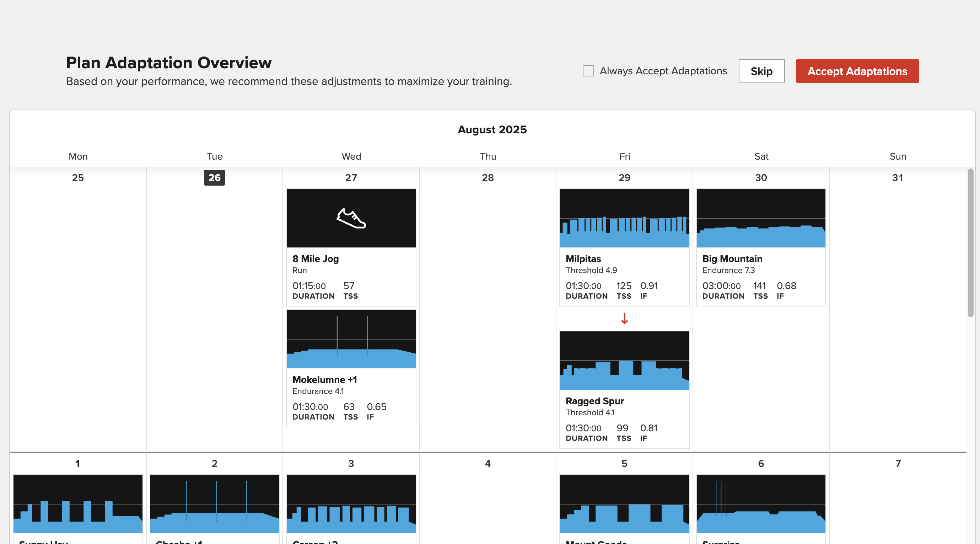980x544 pixels.
Task: Select the Ragged Spur workout graph
Action: coord(624,360)
